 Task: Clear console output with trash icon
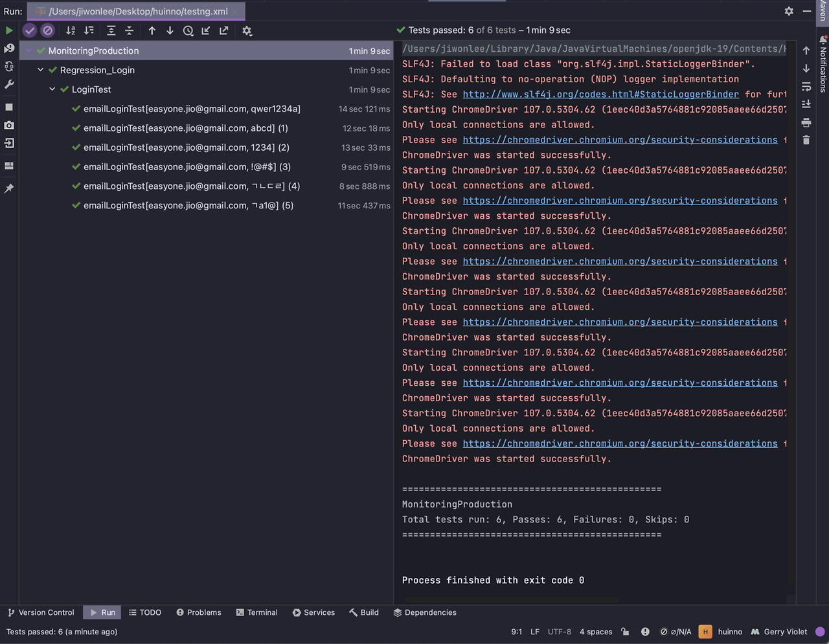[x=806, y=140]
